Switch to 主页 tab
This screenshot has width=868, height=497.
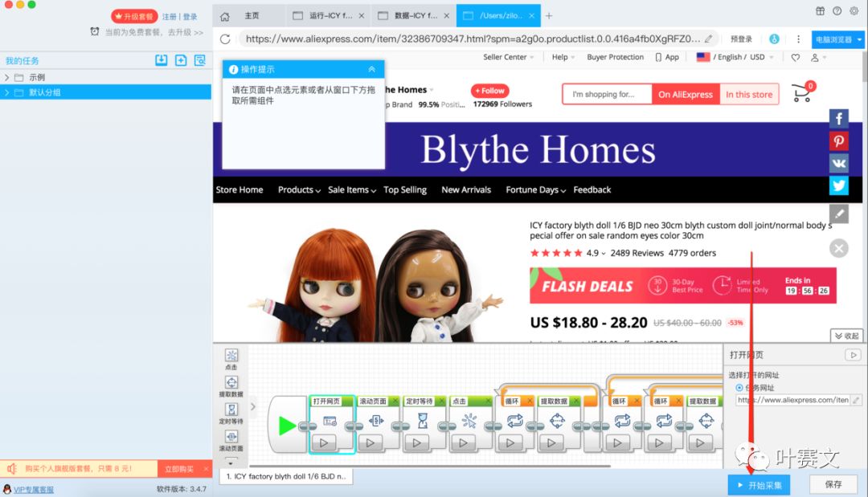(252, 16)
